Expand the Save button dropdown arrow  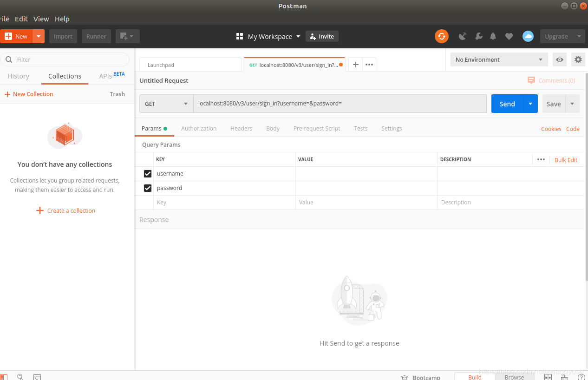pyautogui.click(x=572, y=104)
